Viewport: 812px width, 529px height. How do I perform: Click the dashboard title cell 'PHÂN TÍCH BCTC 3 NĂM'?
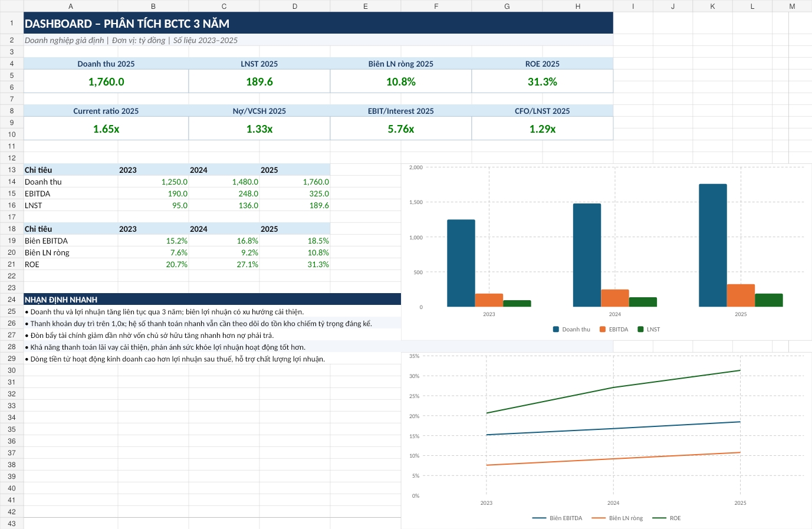pos(318,23)
